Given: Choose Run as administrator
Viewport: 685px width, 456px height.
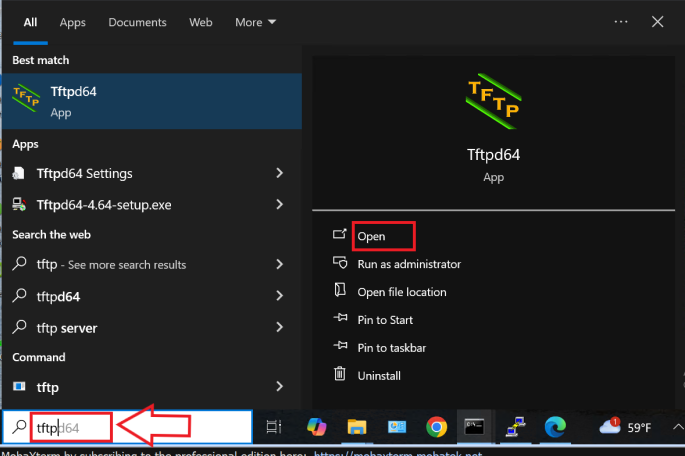Looking at the screenshot, I should pos(408,264).
